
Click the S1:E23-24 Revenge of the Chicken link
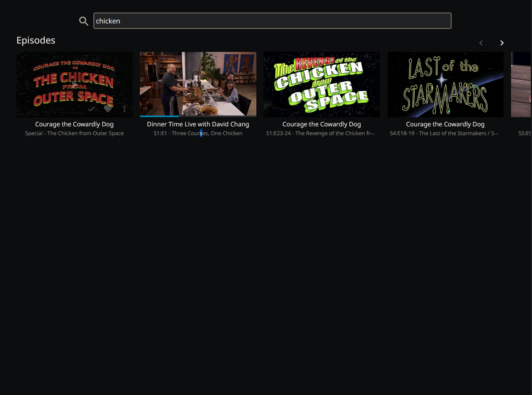click(x=320, y=133)
